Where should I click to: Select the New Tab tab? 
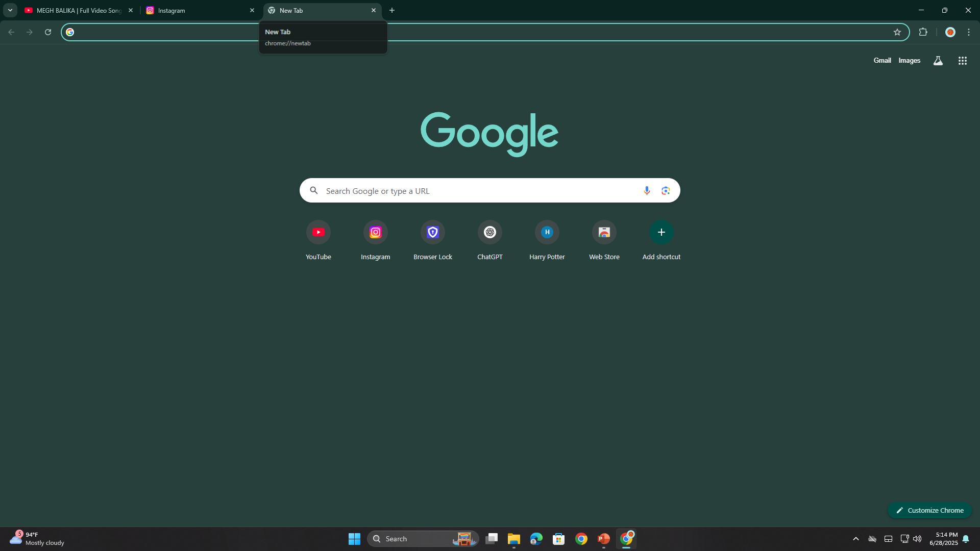322,10
